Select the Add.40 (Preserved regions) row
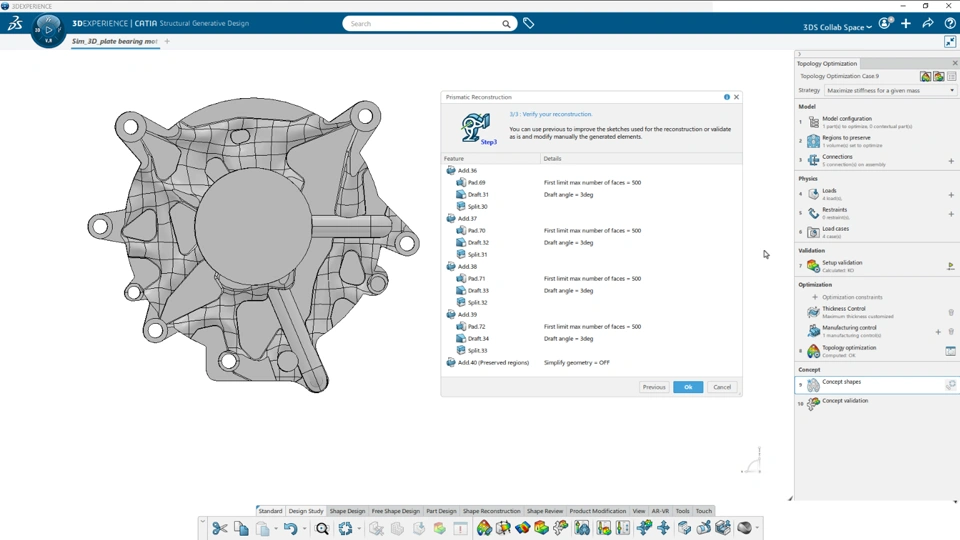Screen dimensions: 960x540 coord(492,363)
